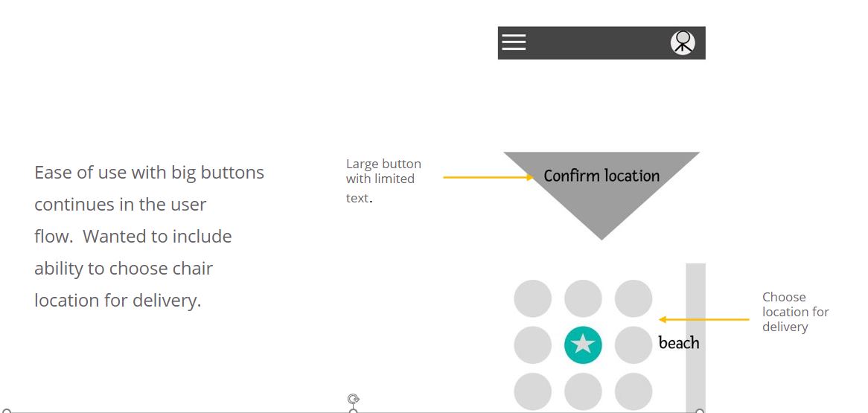868x413 pixels.
Task: Click the rotation handle above the bottom edge
Action: click(354, 399)
